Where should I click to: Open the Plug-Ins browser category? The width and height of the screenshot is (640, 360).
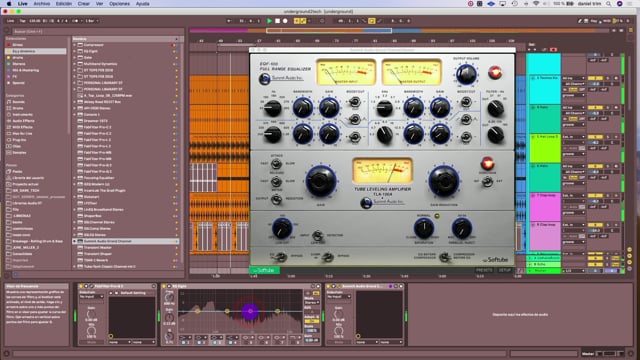click(19, 140)
